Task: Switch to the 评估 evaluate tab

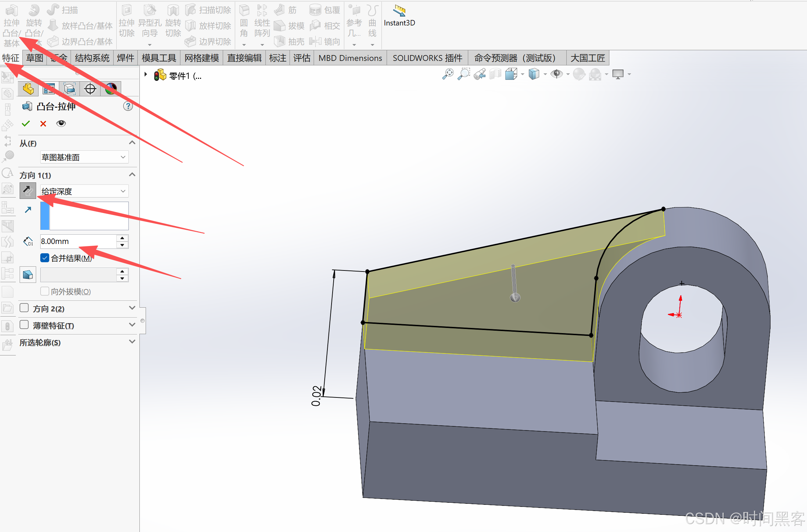Action: pyautogui.click(x=302, y=58)
